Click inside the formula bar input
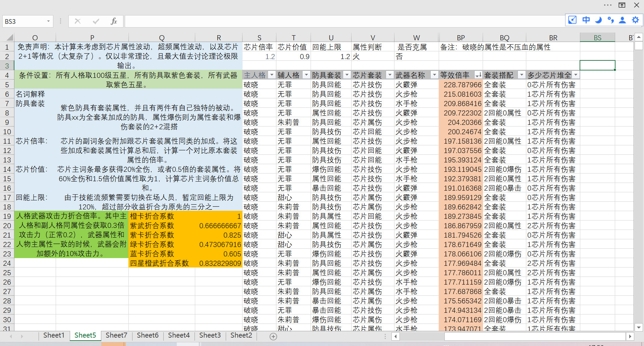The width and height of the screenshot is (644, 346). pos(344,21)
